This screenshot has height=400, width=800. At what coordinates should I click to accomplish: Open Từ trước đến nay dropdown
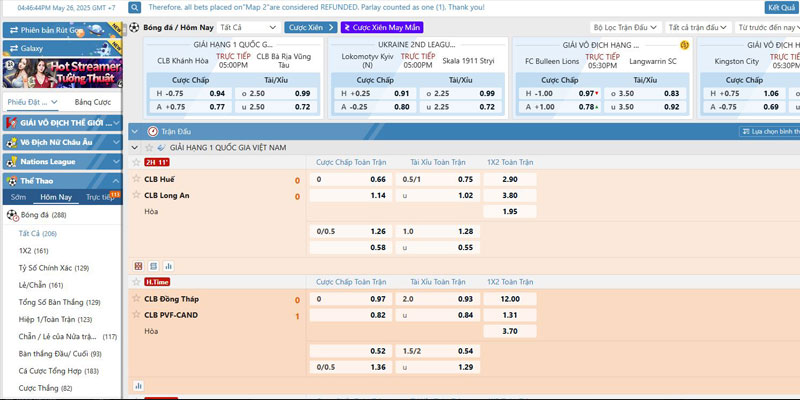click(767, 28)
